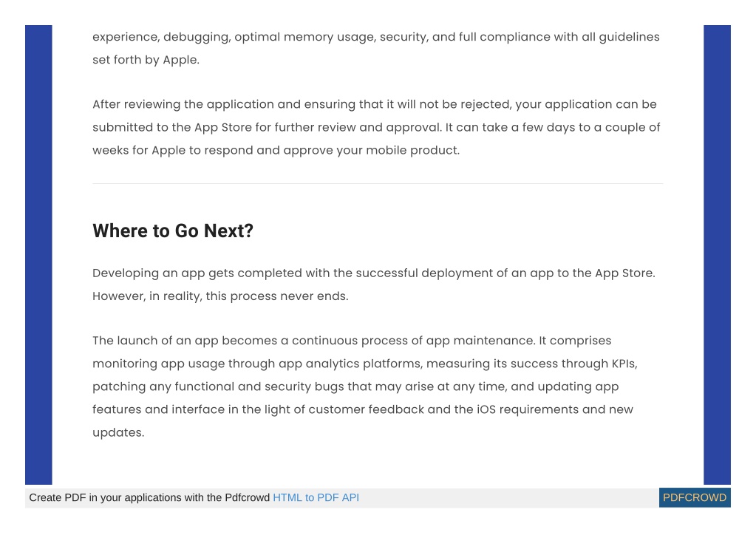Image resolution: width=756 pixels, height=535 pixels.
Task: Select the "Where to Go Next?" heading
Action: pos(173,231)
